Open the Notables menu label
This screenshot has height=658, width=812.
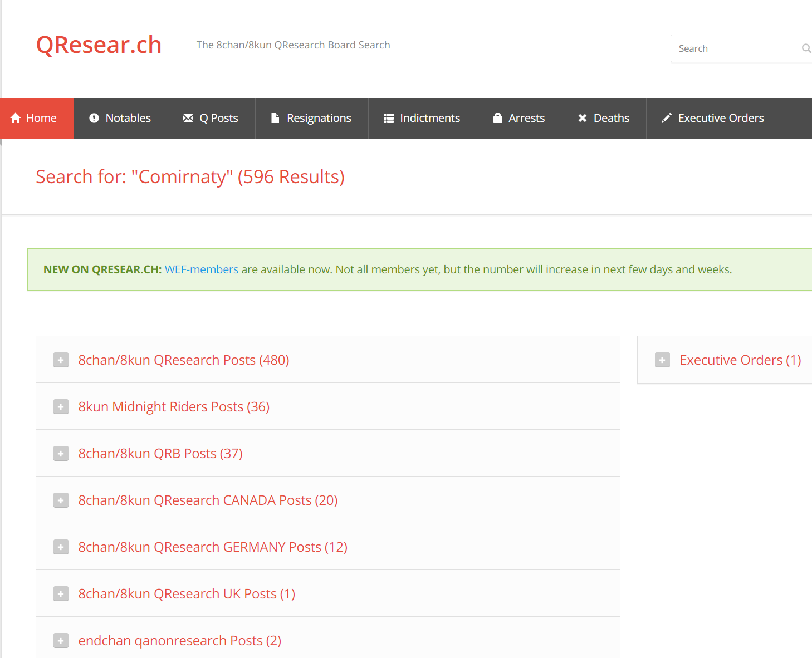point(128,118)
